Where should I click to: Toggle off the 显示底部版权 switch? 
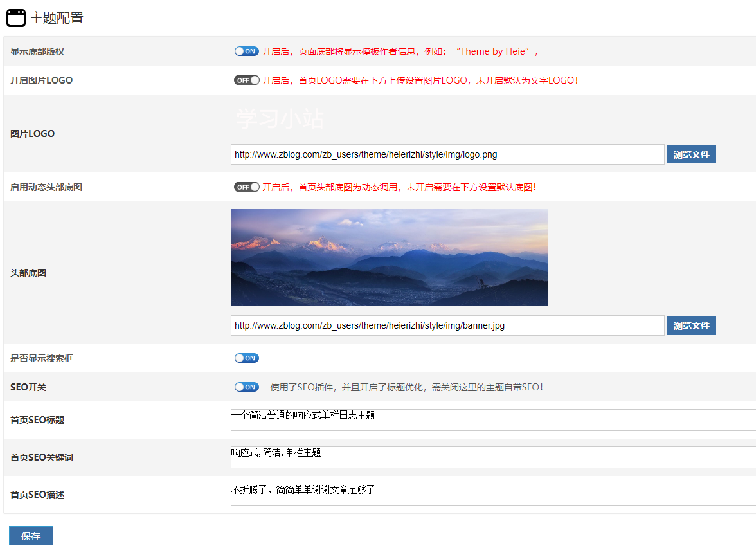tap(246, 51)
